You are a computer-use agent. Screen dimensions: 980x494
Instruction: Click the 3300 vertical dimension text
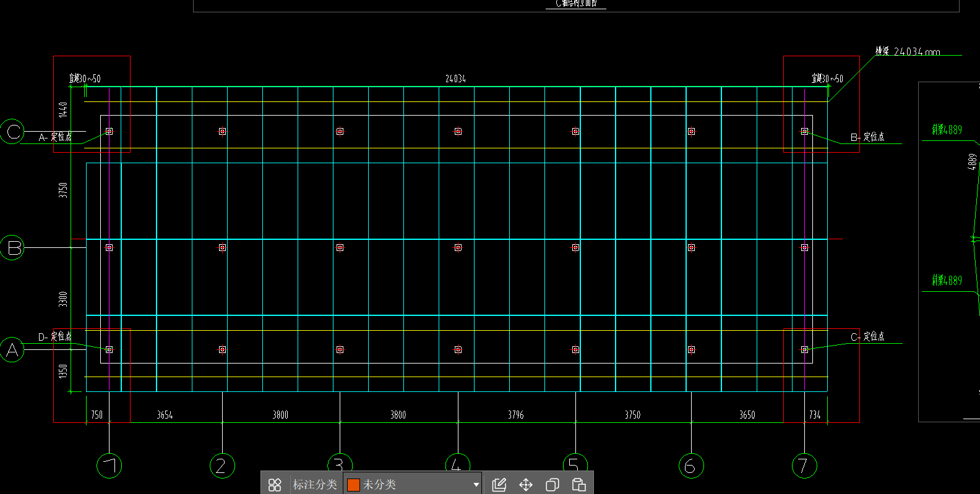click(62, 299)
